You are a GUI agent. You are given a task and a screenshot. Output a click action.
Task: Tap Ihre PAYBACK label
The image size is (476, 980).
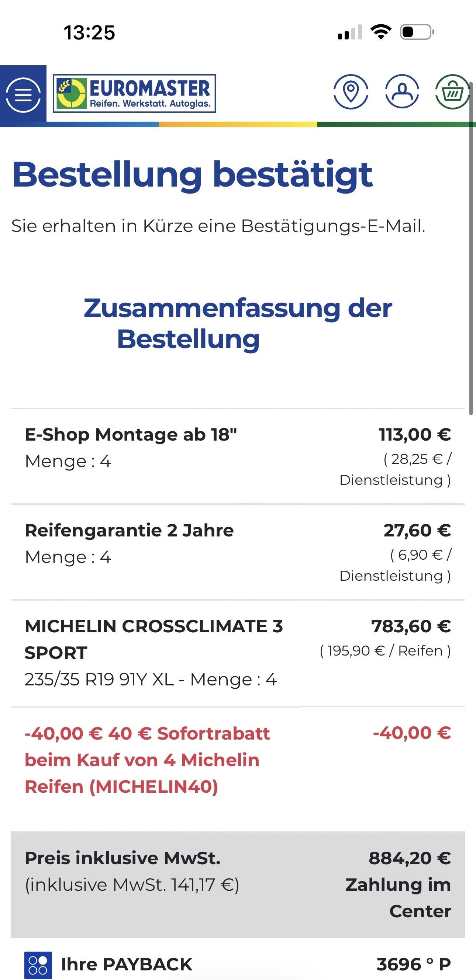point(127,964)
